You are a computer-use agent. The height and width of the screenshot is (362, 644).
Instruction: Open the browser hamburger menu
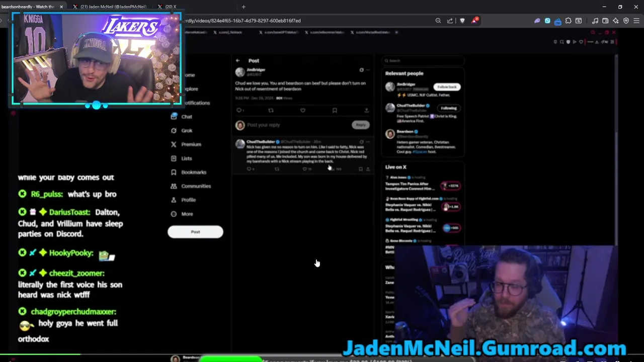pyautogui.click(x=636, y=21)
